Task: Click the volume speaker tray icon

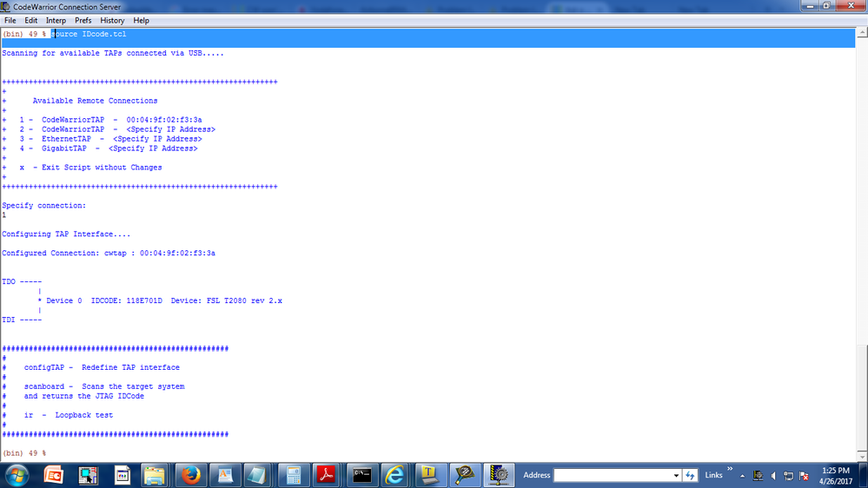Action: pyautogui.click(x=773, y=476)
